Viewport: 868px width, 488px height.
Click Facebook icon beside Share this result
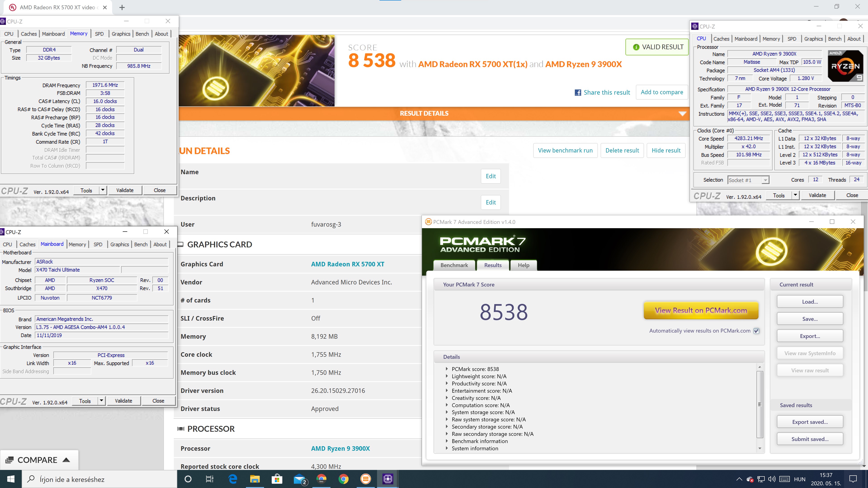point(578,93)
